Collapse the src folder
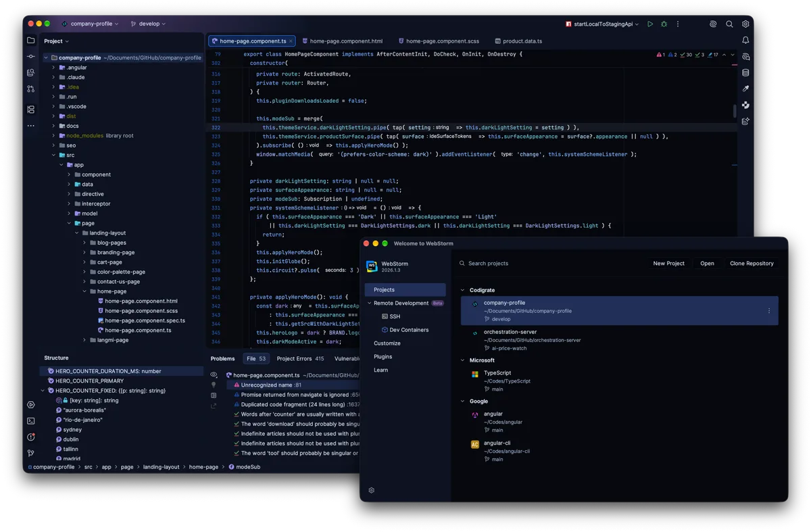811x532 pixels. tap(53, 155)
